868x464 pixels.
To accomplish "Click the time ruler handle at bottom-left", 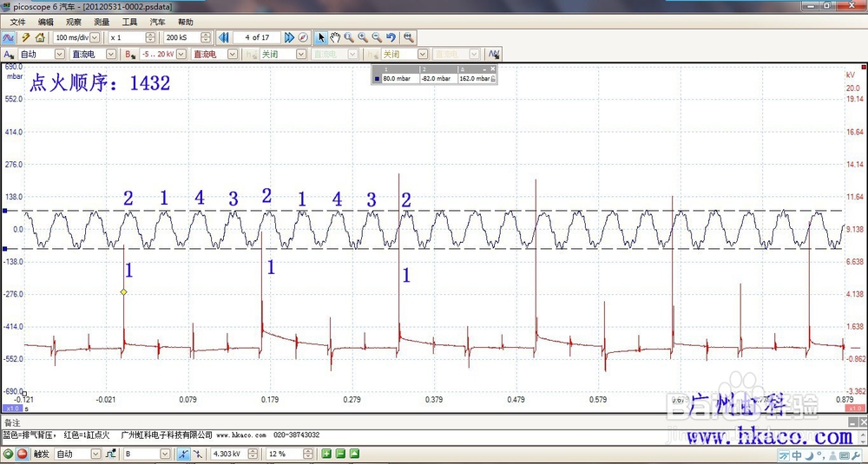I will [23, 394].
